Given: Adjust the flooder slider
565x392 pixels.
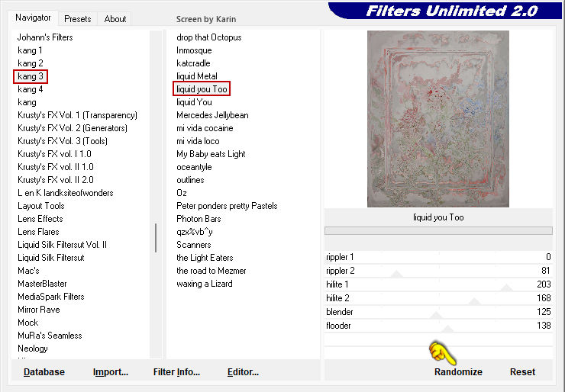Looking at the screenshot, I should pyautogui.click(x=447, y=329).
